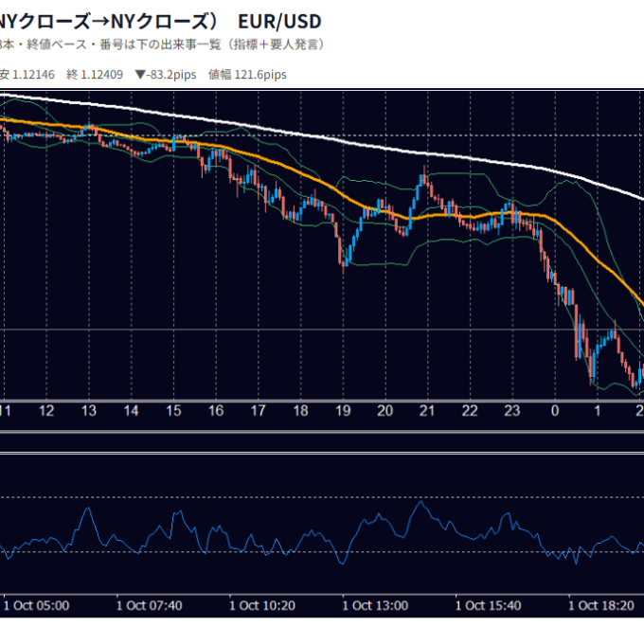Viewport: 644px width, 644px height.
Task: Click the 1 Oct 13:00 date label
Action: coord(375,605)
